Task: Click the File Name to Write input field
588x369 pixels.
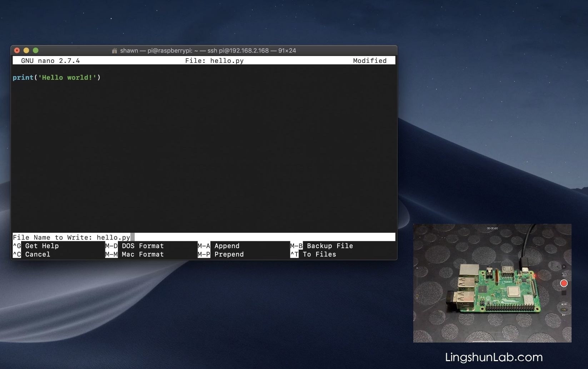Action: pyautogui.click(x=114, y=237)
